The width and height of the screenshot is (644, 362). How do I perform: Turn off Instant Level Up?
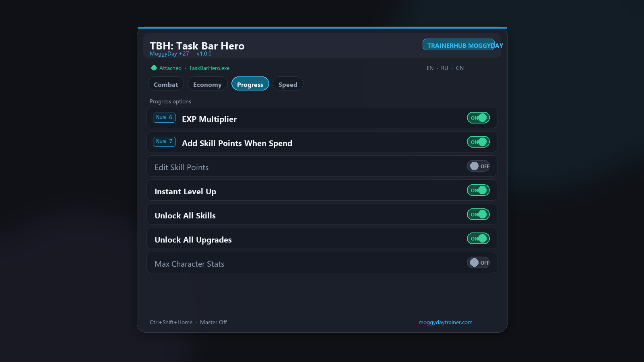click(x=478, y=190)
